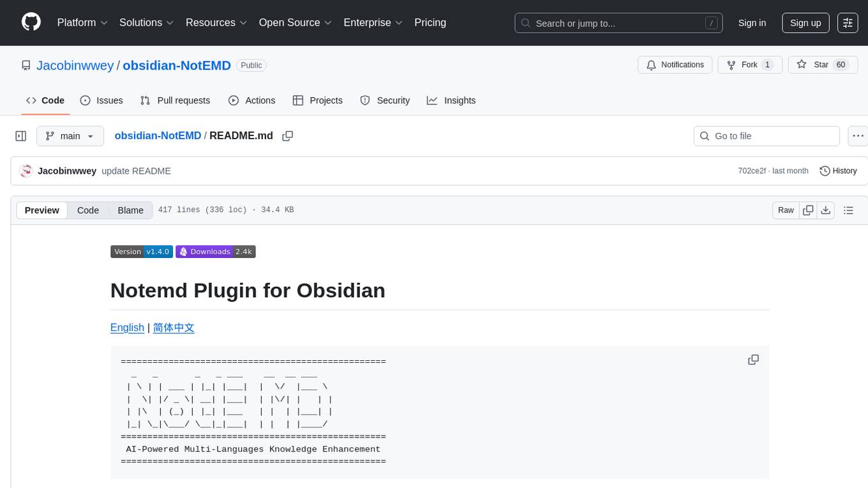Focus the Search or jump to field

point(618,23)
